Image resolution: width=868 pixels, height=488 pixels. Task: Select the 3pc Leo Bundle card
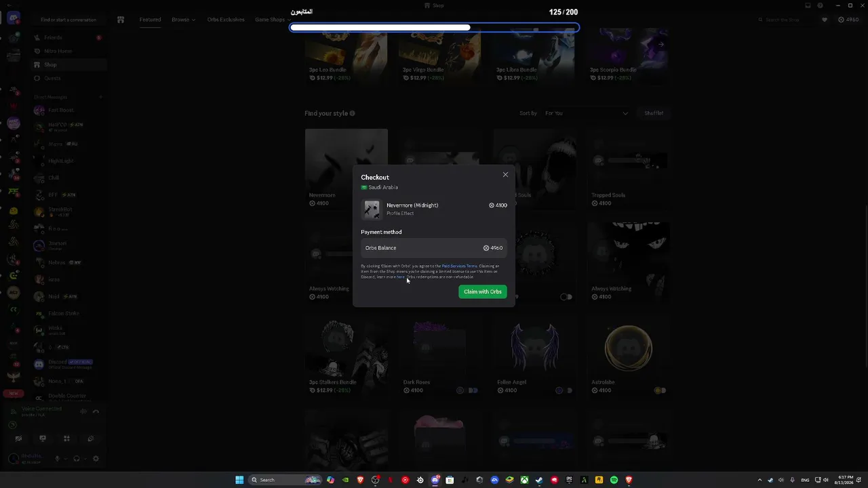coord(346,56)
